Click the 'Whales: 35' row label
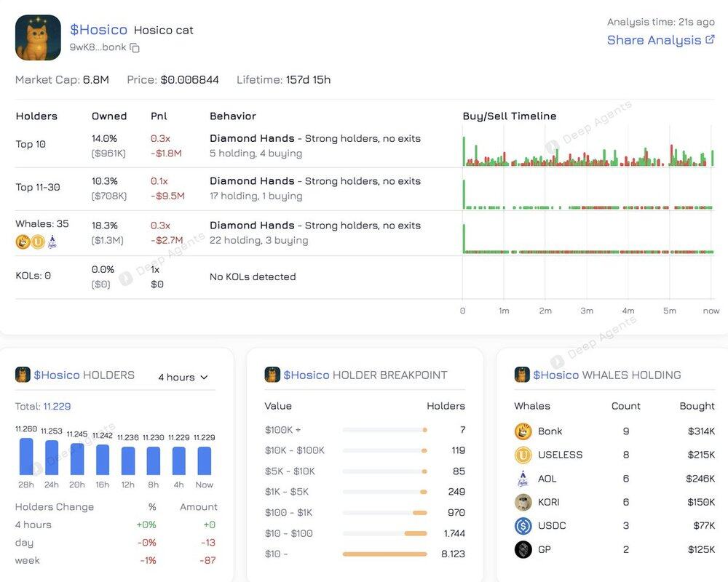 [41, 223]
